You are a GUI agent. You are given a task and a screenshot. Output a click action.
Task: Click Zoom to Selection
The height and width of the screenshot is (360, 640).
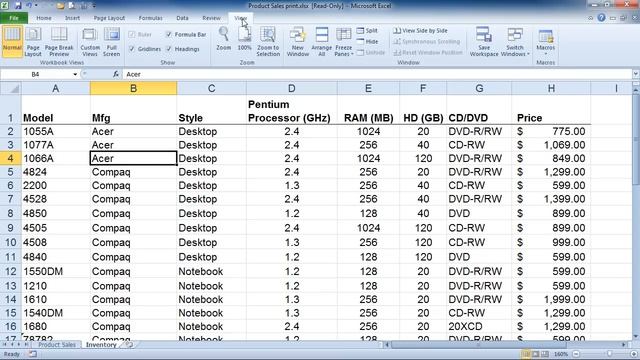click(268, 42)
